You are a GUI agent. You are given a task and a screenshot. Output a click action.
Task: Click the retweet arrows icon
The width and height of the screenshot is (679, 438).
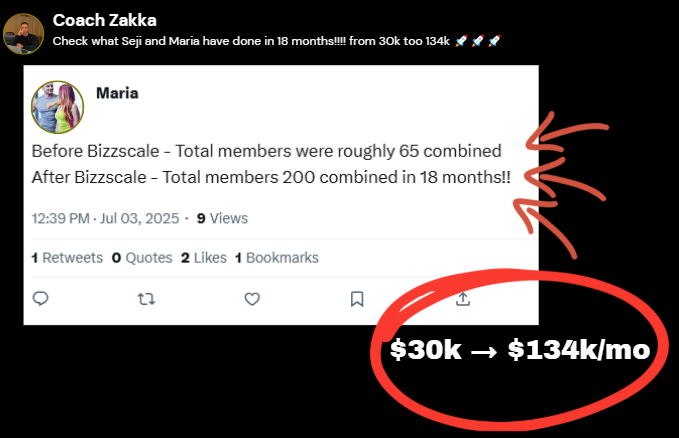146,298
